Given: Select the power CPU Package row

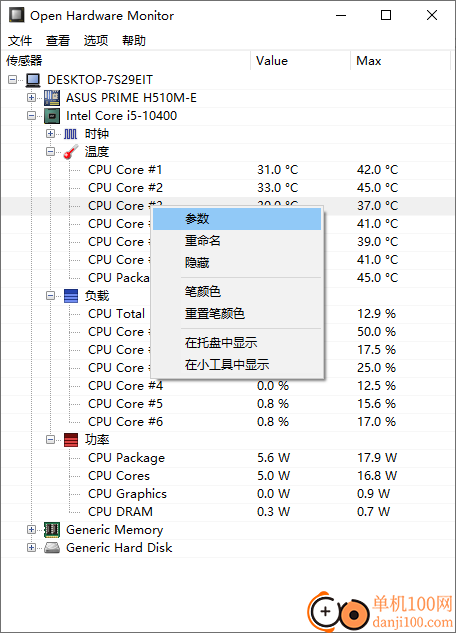Looking at the screenshot, I should tap(228, 458).
